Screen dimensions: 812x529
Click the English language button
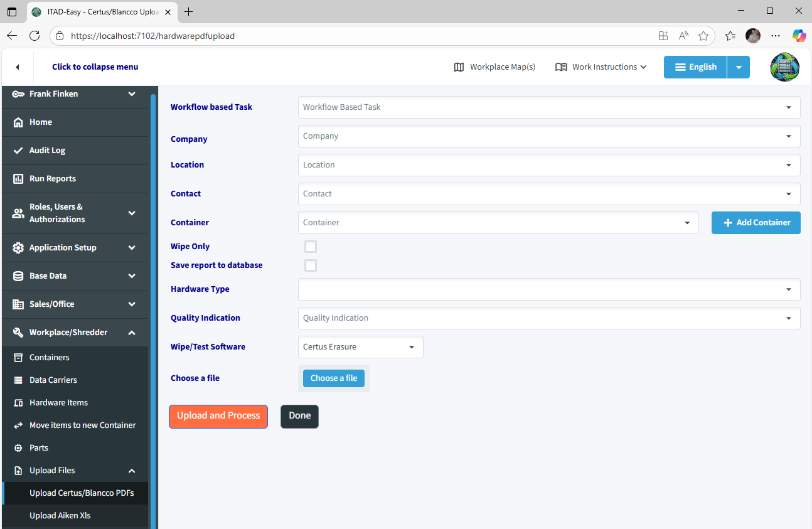[x=695, y=67]
